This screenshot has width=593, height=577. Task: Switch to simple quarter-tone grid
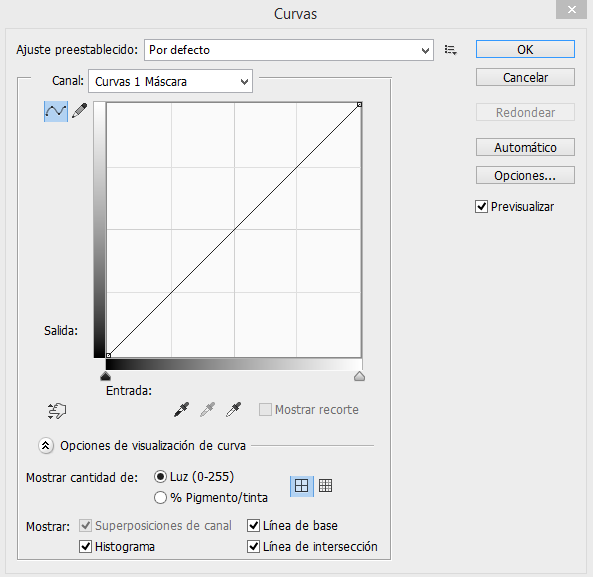pos(301,486)
